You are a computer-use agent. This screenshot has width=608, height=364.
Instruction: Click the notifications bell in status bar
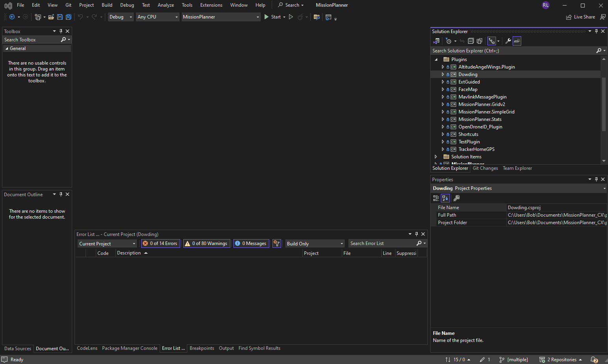click(x=594, y=360)
